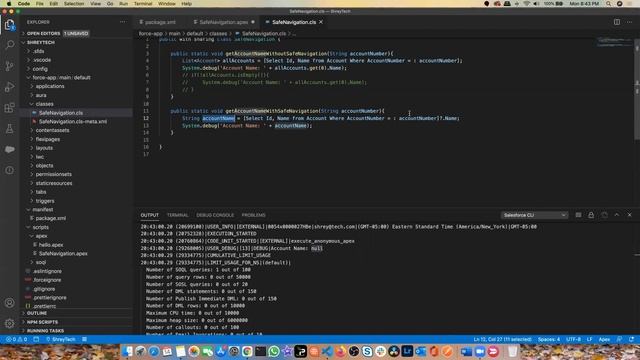Open the Go menu
This screenshot has width=640, height=360.
click(110, 4)
